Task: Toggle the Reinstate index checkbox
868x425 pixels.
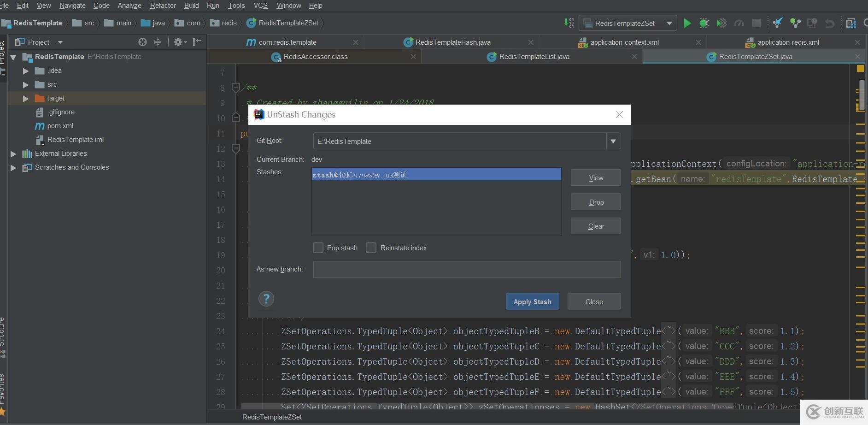Action: 371,248
